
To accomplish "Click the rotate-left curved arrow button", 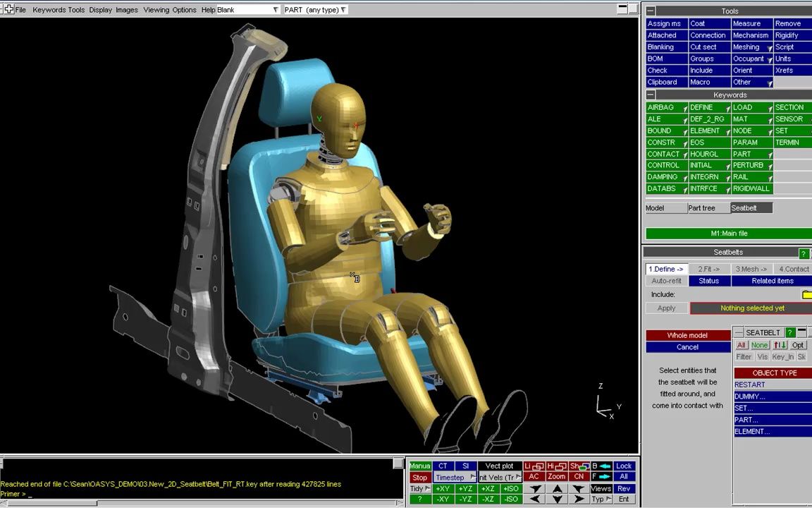I will point(535,488).
